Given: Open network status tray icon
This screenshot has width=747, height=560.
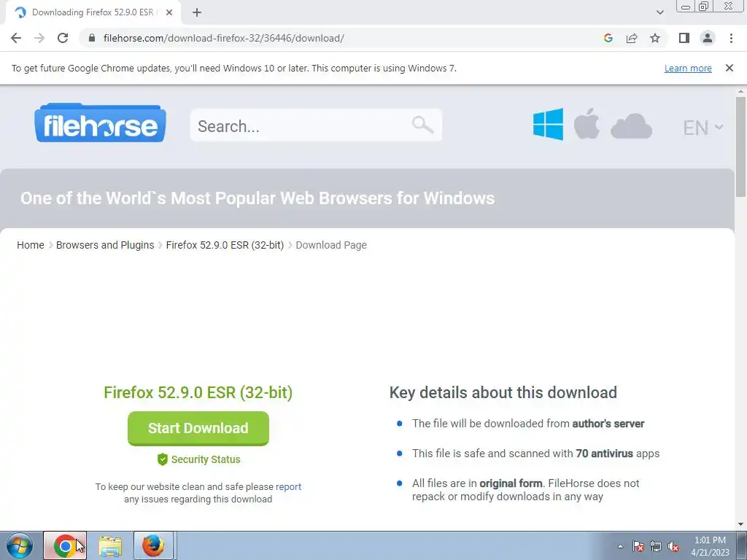Looking at the screenshot, I should tap(656, 546).
